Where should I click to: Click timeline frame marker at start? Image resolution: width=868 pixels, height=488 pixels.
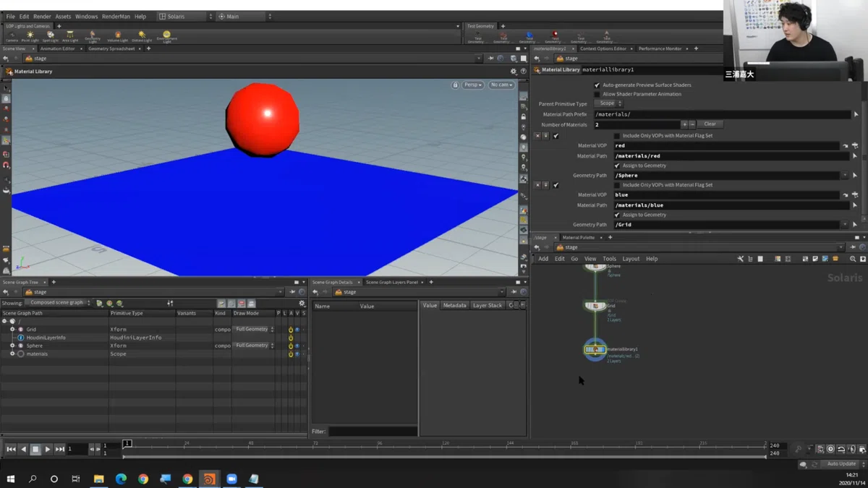(127, 444)
